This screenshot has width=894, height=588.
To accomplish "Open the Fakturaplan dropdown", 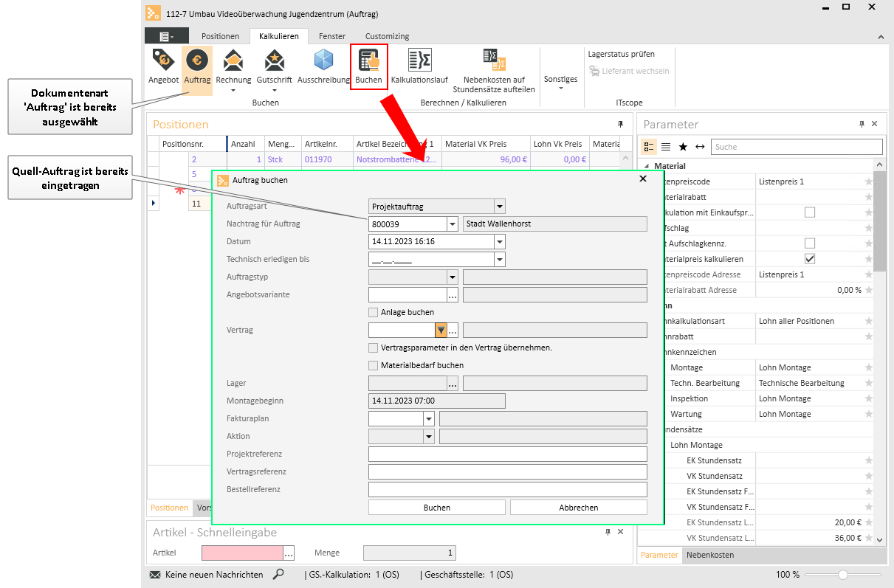I will click(x=429, y=418).
